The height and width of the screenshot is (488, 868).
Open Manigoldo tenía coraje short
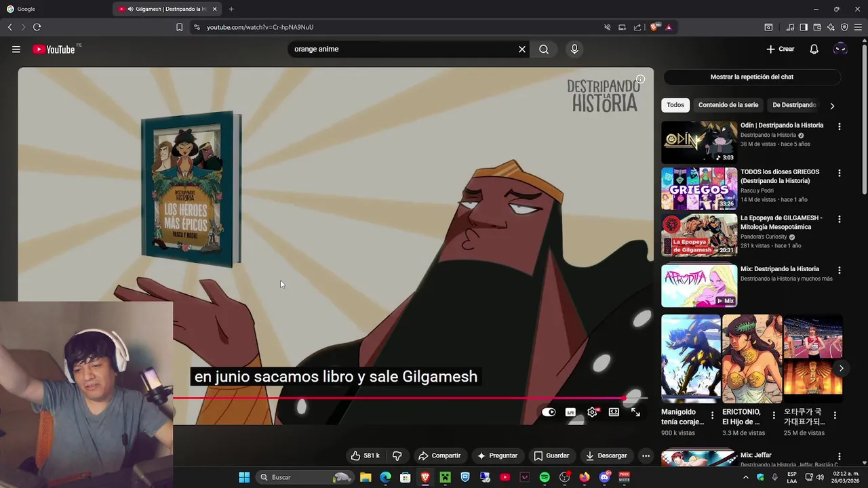[691, 359]
